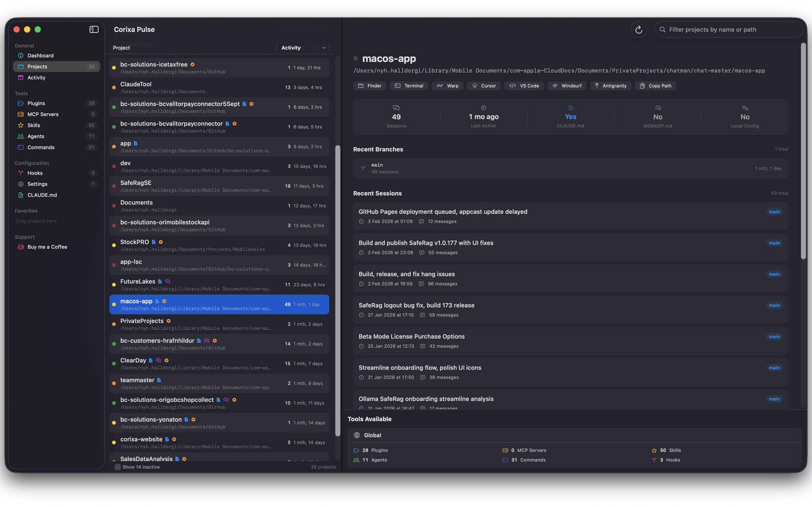The image size is (812, 507).
Task: Open the Activity sort dropdown
Action: [302, 48]
